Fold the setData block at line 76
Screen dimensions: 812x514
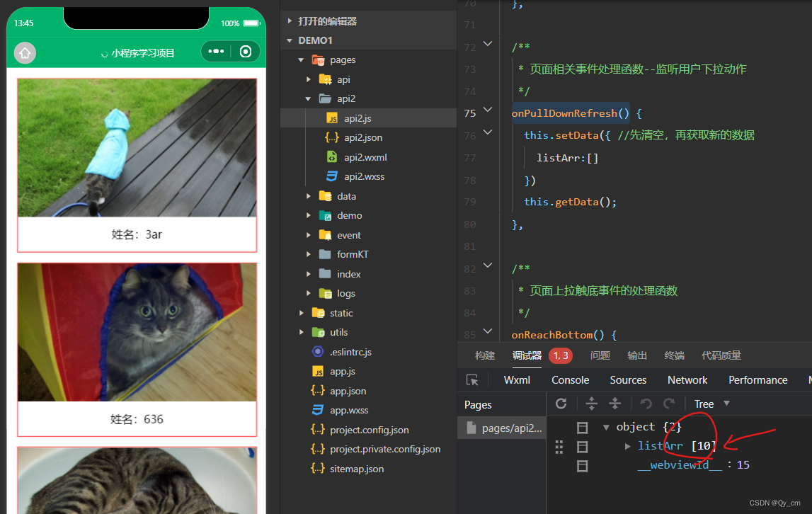click(487, 132)
